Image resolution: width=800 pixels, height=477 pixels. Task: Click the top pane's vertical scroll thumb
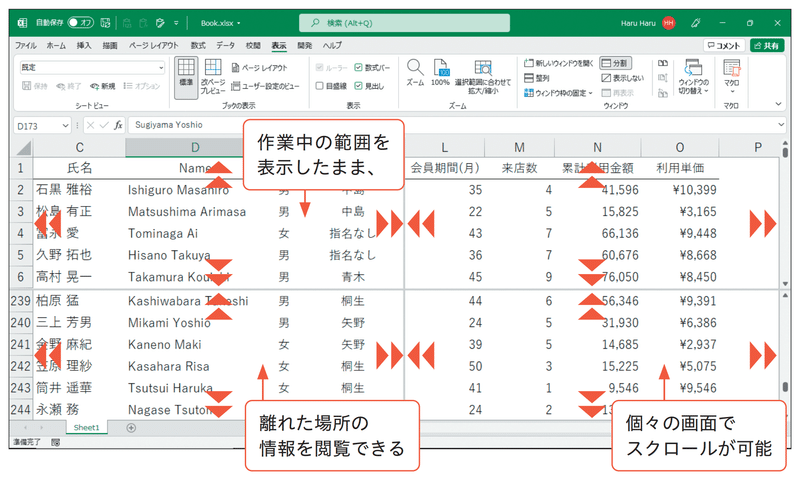tap(785, 152)
